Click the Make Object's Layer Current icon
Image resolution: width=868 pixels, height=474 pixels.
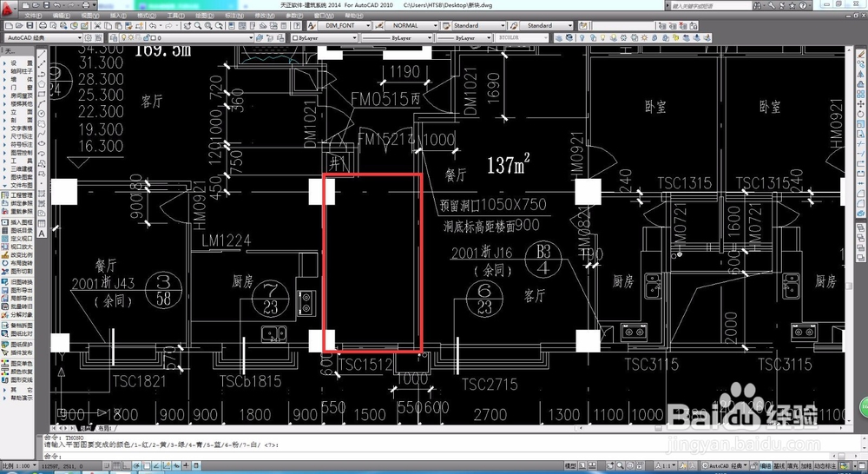pyautogui.click(x=260, y=37)
